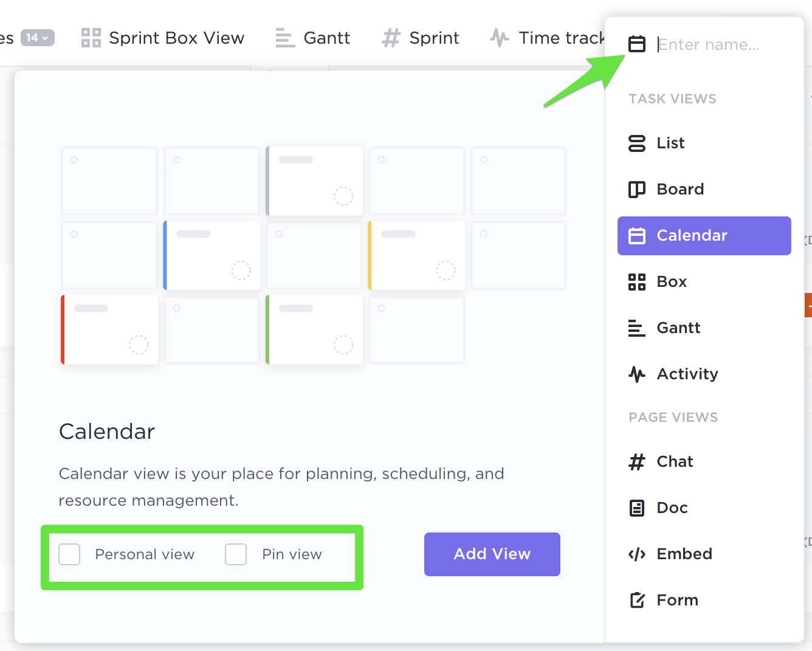Open the Gantt tab in top bar
This screenshot has height=651, width=812.
312,38
